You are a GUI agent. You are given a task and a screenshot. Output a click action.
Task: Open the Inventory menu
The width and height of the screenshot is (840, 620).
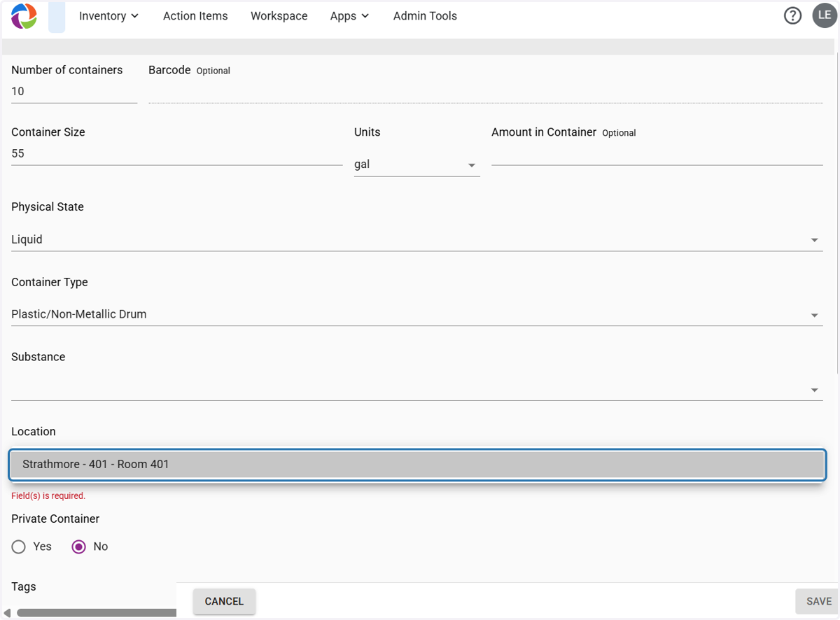tap(108, 16)
